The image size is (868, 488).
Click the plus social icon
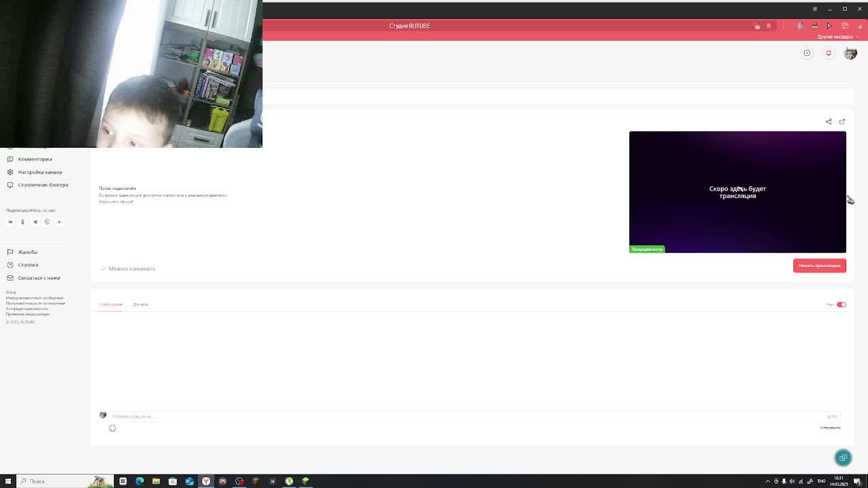pos(59,222)
